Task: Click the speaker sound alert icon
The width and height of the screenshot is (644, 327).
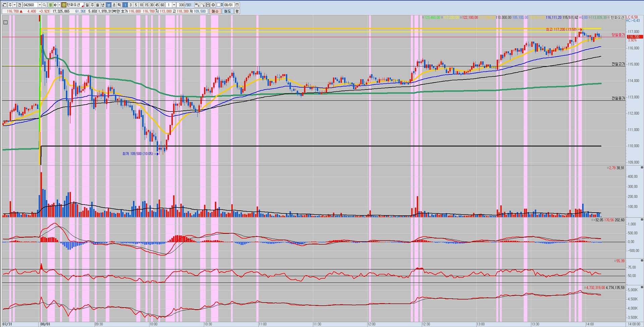Action: pos(55,5)
